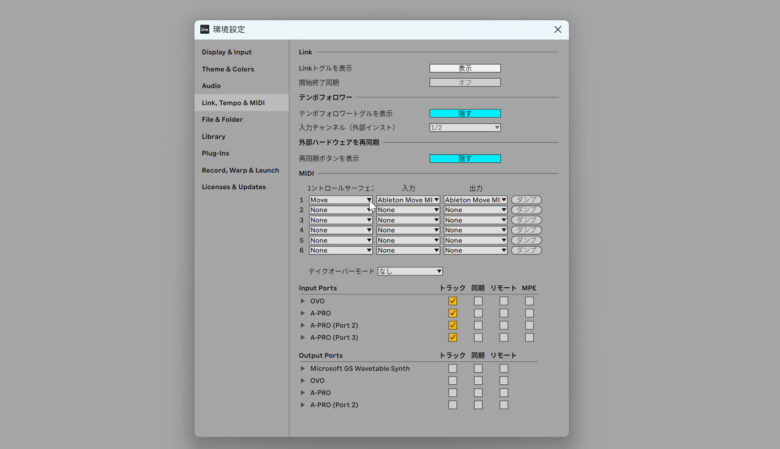Open row 1 入力 dropdown Ableton Move MIDI
Viewport: 780px width, 449px height.
point(408,200)
